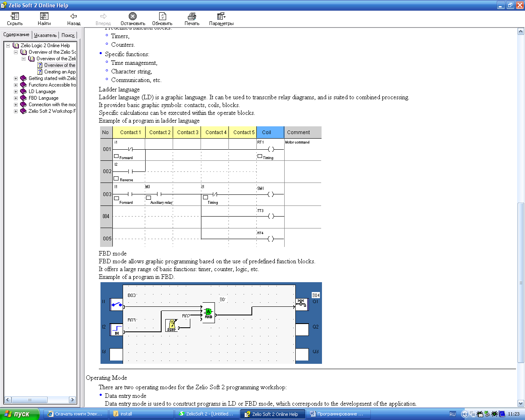
Task: Collapse the Overview of the Zelio Soft node
Action: pos(16,52)
